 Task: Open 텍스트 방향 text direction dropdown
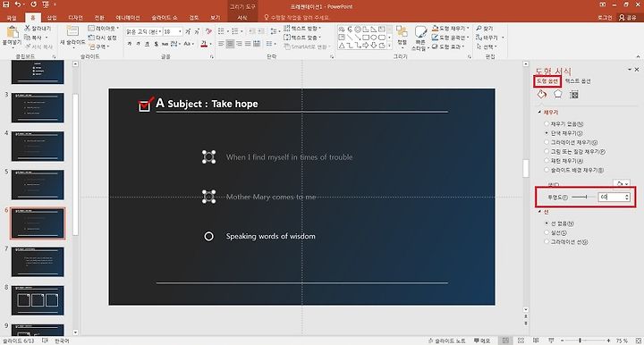302,29
